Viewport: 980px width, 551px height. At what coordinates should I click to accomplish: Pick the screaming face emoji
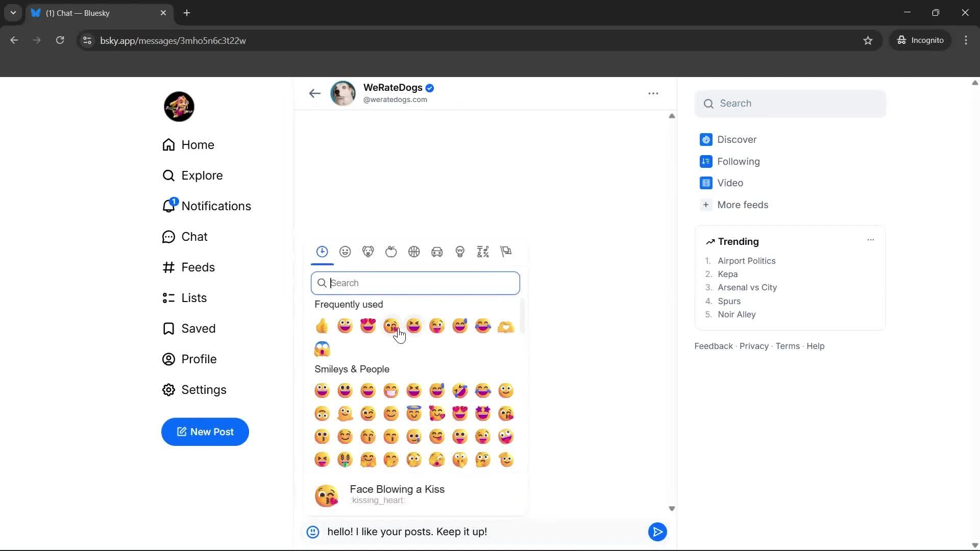pyautogui.click(x=322, y=349)
